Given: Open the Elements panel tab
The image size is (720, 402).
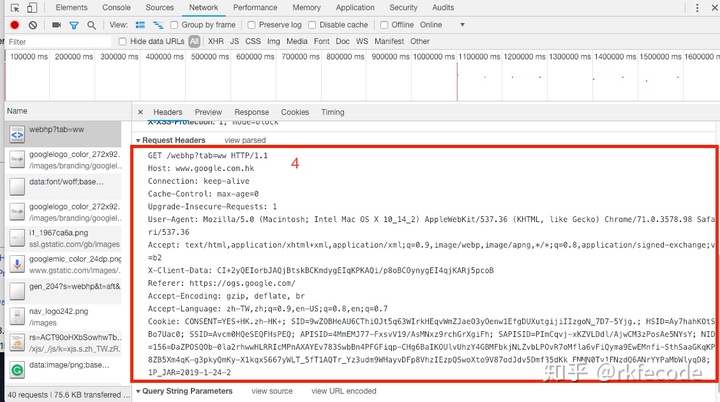Looking at the screenshot, I should (x=71, y=7).
